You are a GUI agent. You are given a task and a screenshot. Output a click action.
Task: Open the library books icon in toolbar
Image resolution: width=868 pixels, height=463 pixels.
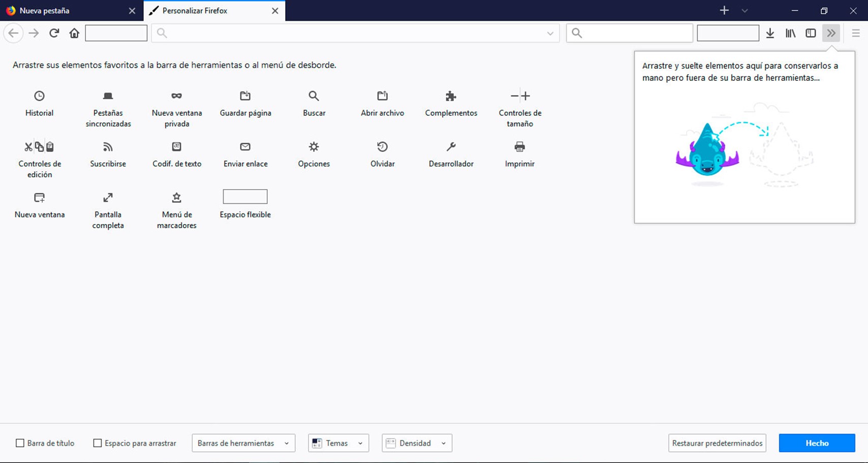tap(790, 33)
